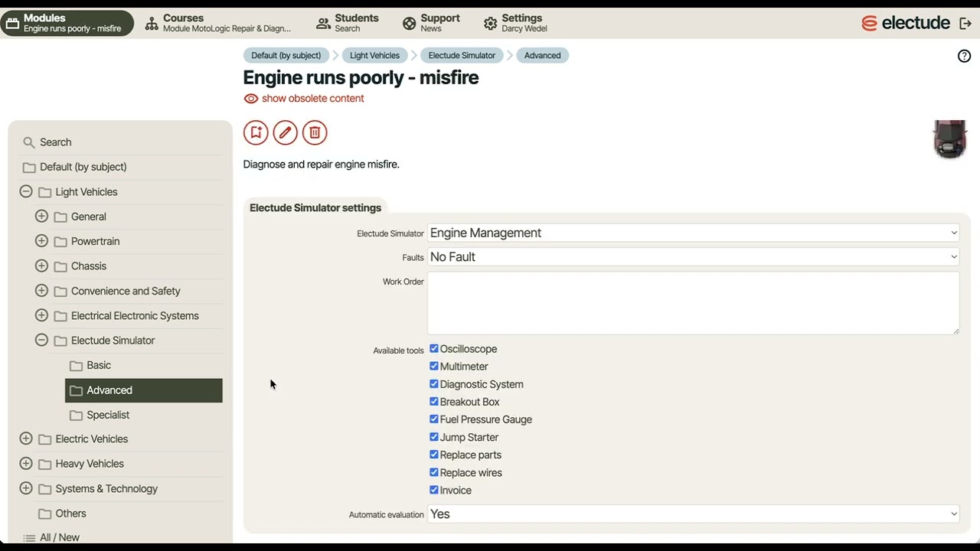Viewport: 980px width, 551px height.
Task: Open the Courses tab
Action: point(218,23)
